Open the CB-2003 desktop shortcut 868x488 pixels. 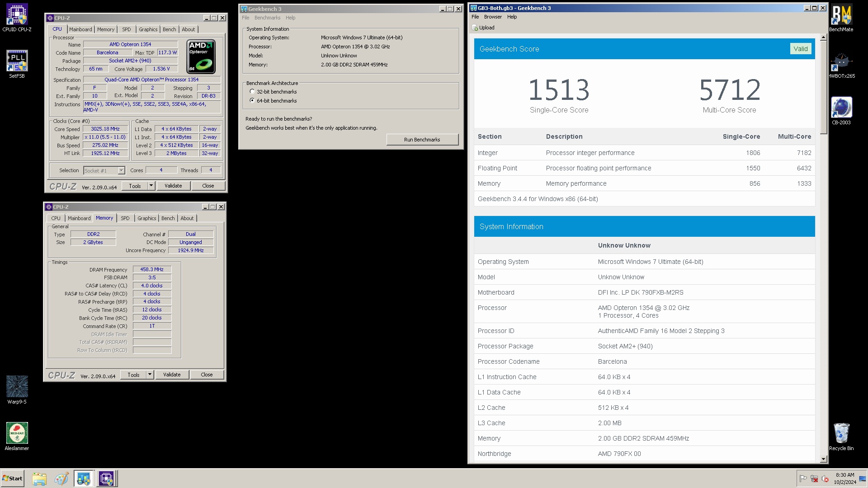[x=841, y=111]
